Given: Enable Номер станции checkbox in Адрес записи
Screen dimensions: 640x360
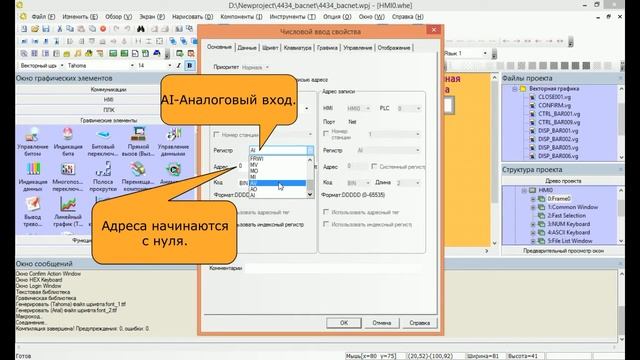Looking at the screenshot, I should 326,133.
